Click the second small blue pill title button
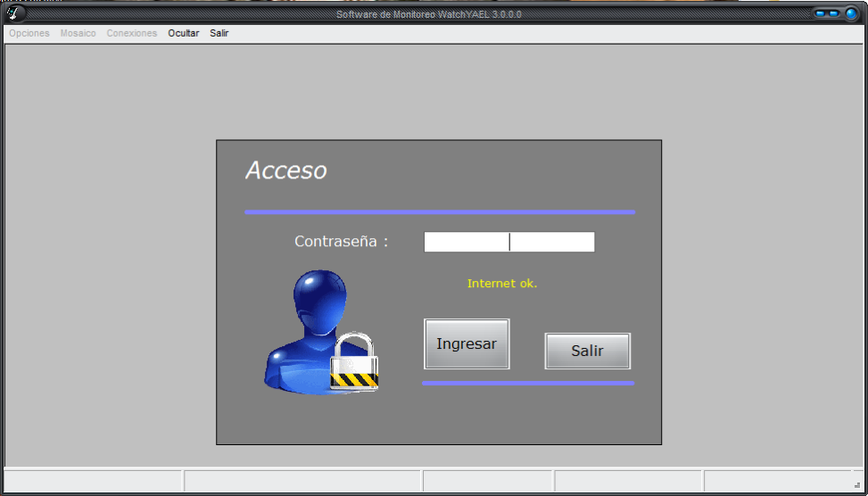 click(x=834, y=13)
